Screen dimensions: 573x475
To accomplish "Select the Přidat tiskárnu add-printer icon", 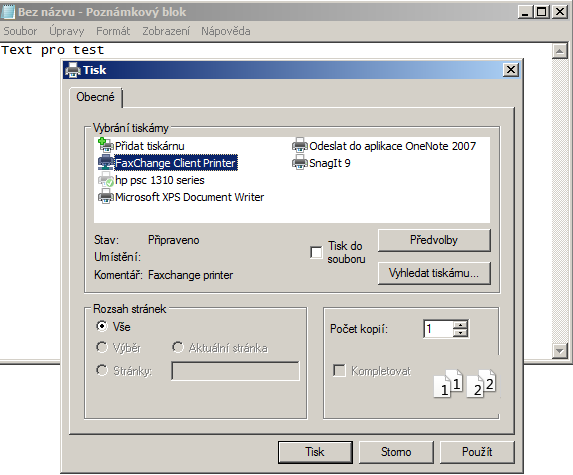I will [106, 145].
